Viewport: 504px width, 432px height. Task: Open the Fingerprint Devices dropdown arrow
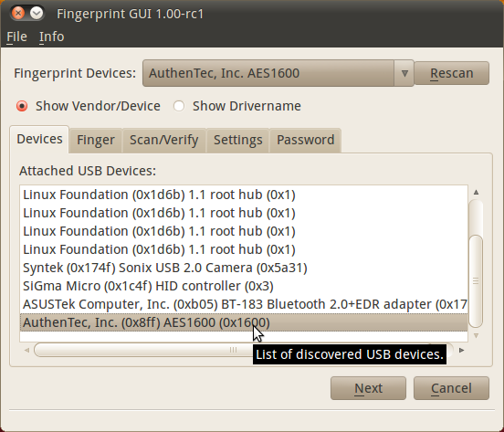[404, 73]
